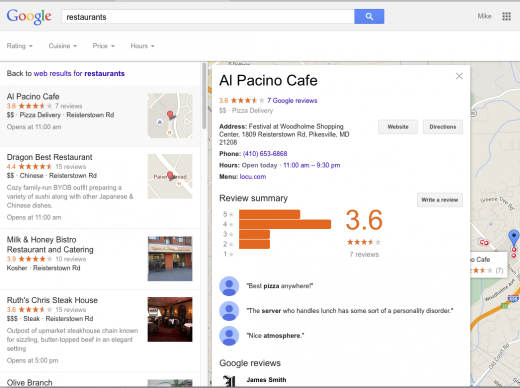Close the Al Pacino Cafe details panel
The height and width of the screenshot is (388, 520).
[459, 76]
